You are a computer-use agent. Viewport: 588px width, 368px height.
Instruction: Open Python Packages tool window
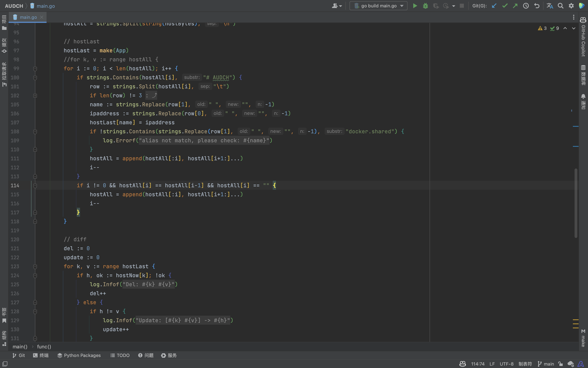79,355
